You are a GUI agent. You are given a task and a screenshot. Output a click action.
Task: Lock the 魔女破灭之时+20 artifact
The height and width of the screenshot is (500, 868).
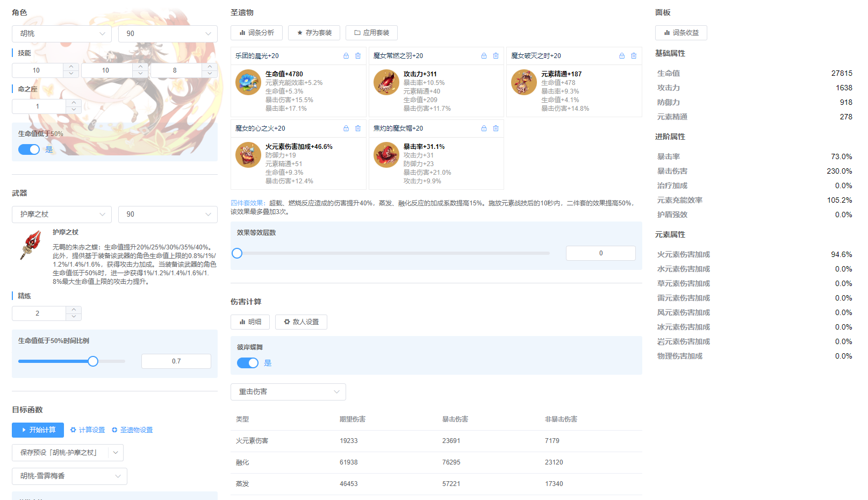click(622, 55)
